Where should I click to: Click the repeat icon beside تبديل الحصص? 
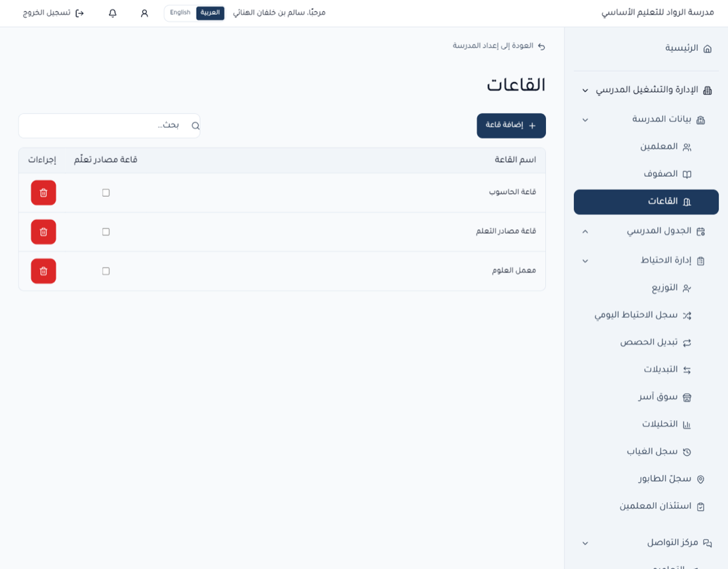pos(687,342)
